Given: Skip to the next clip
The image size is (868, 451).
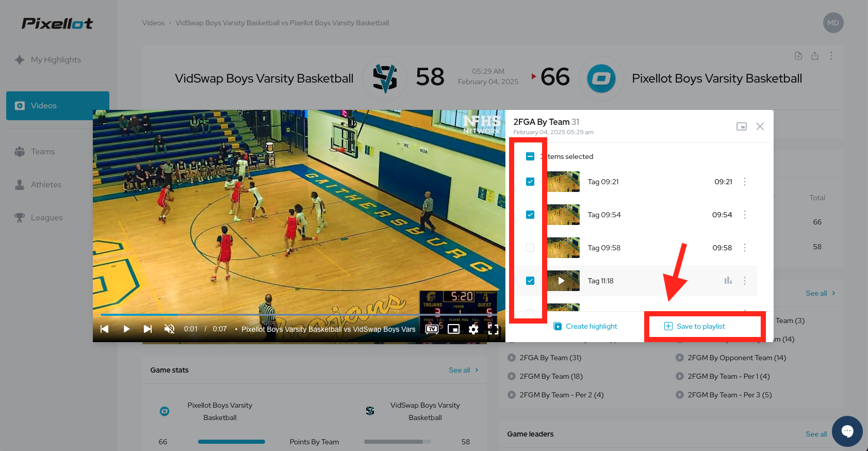Looking at the screenshot, I should click(x=148, y=329).
